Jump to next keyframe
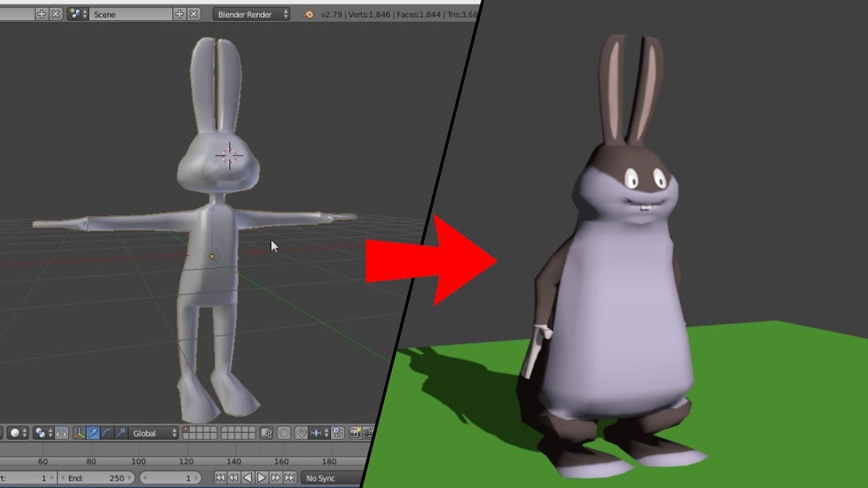The width and height of the screenshot is (868, 488). pyautogui.click(x=275, y=478)
